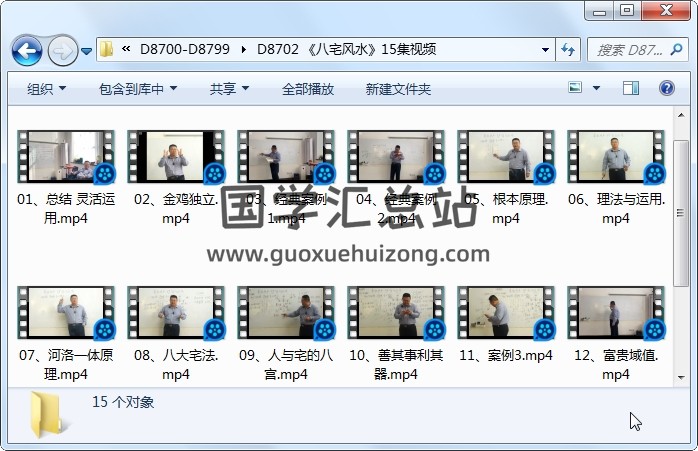698x451 pixels.
Task: Open the 组织 menu
Action: click(47, 89)
